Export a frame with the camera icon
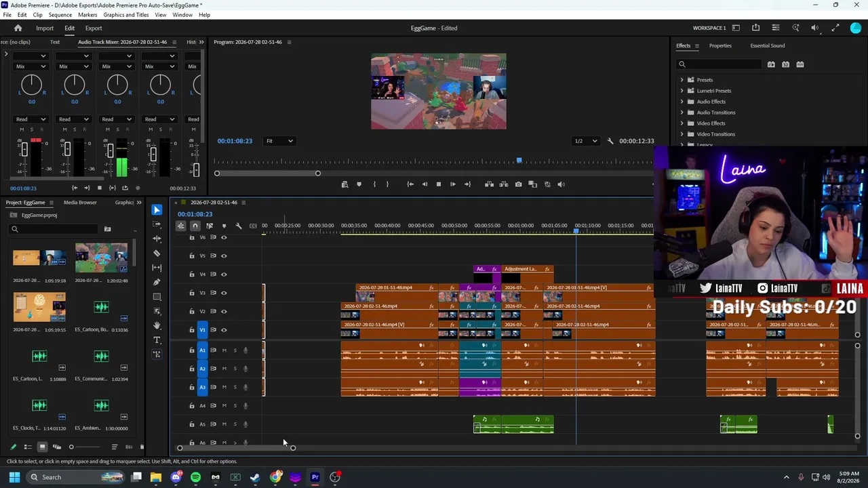 [518, 184]
